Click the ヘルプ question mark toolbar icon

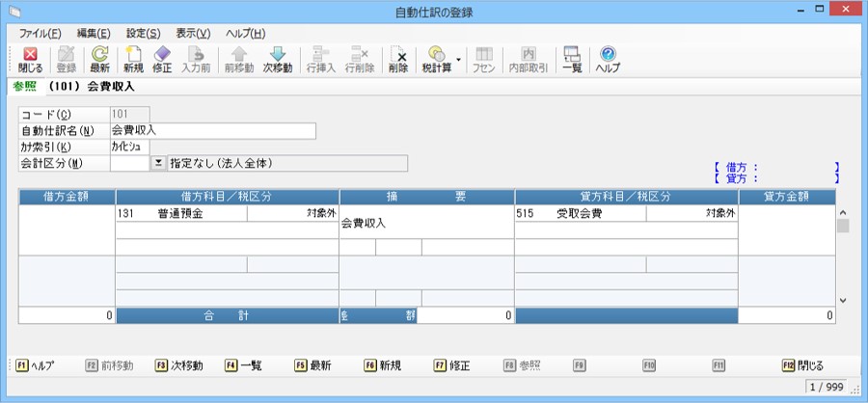(608, 60)
